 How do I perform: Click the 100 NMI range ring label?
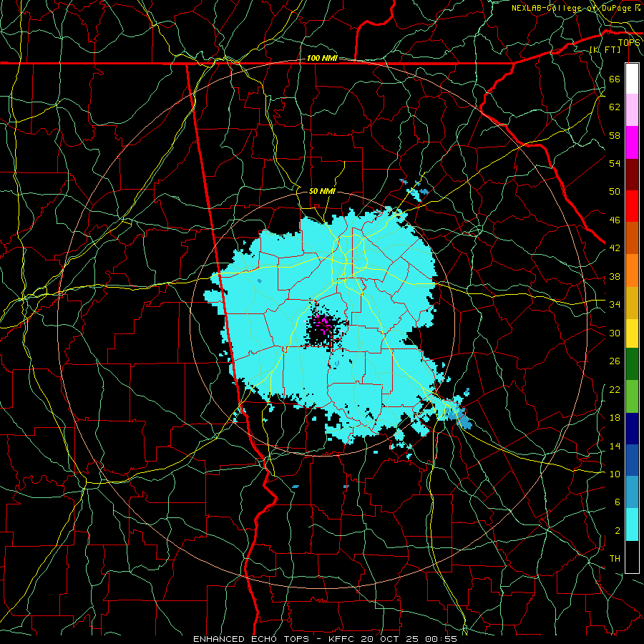click(x=322, y=58)
